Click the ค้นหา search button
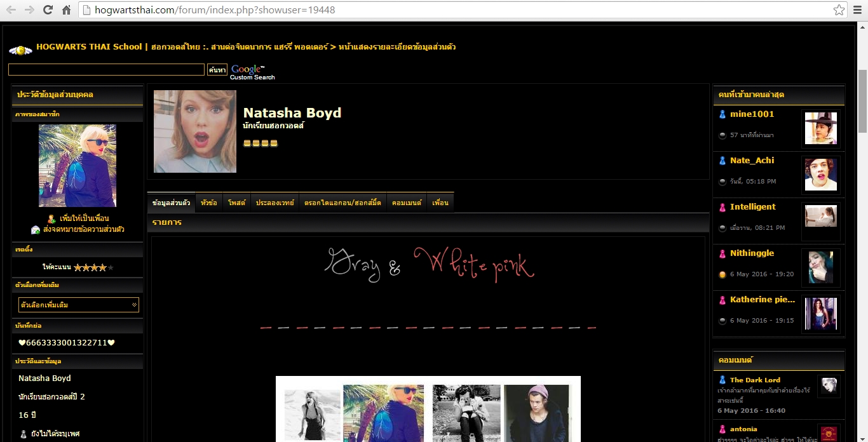868x442 pixels. pos(217,70)
